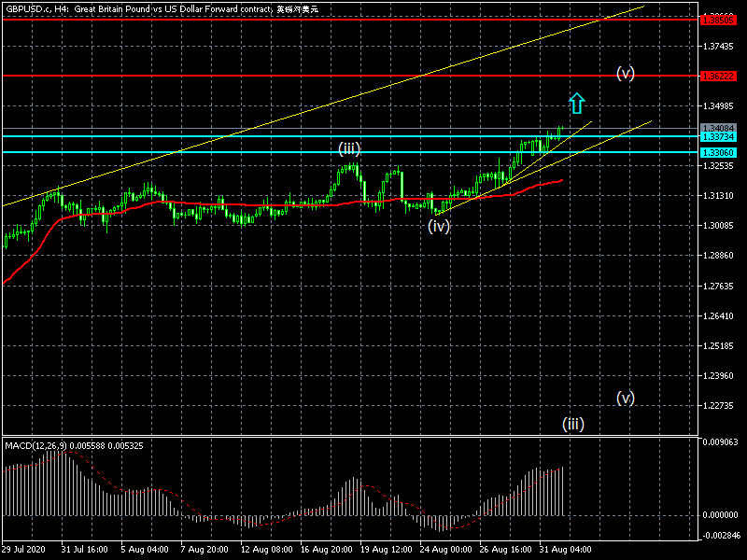
Task: Click the 16 Aug 20:00 time label
Action: click(x=326, y=550)
